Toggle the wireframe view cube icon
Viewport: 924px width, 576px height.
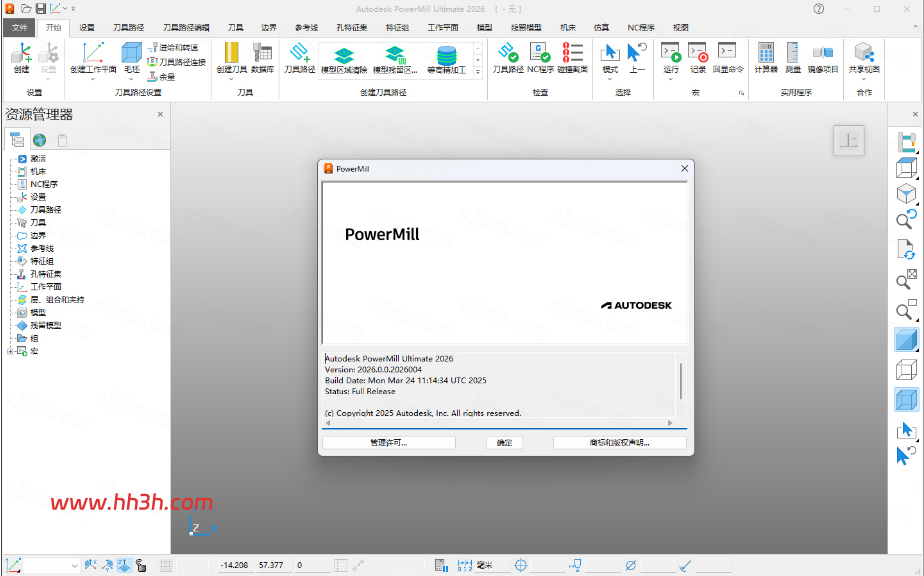(906, 370)
